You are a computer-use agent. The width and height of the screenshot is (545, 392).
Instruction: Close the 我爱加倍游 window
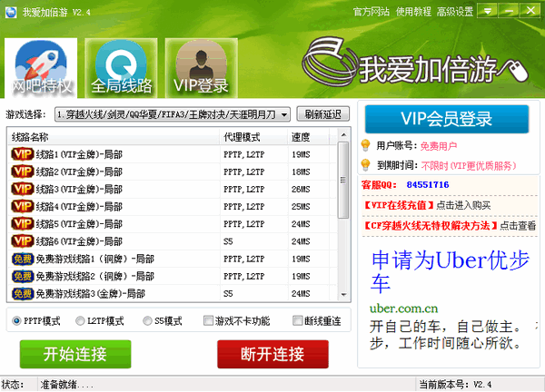[x=530, y=11]
